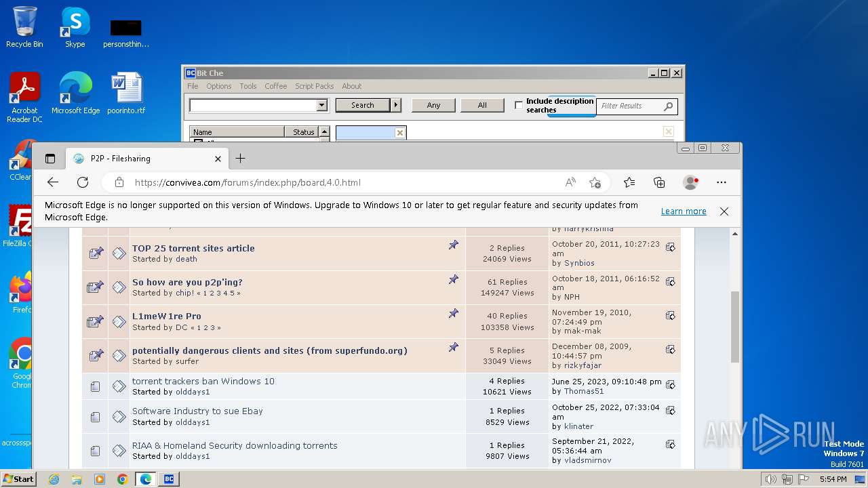This screenshot has width=868, height=488.
Task: Open RIAA & Homeland Security downloading torrents topic
Action: click(x=235, y=445)
